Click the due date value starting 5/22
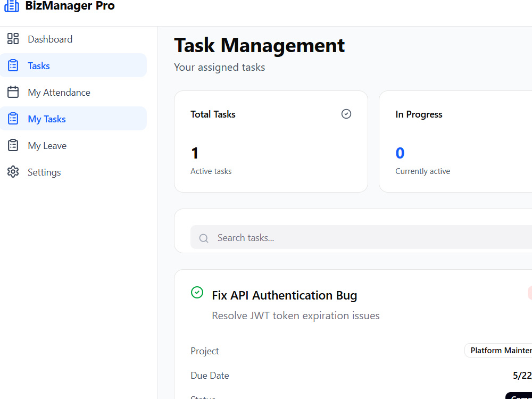This screenshot has width=532, height=399. (522, 375)
